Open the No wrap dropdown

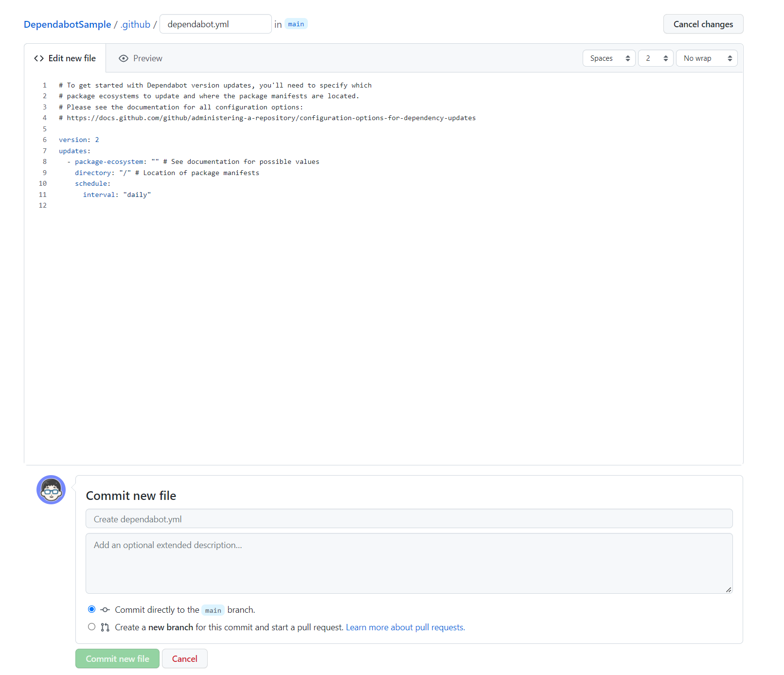pos(706,58)
